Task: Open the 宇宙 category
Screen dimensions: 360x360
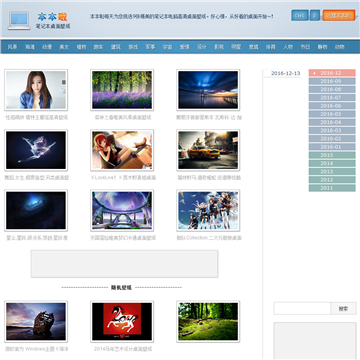Action: click(167, 47)
